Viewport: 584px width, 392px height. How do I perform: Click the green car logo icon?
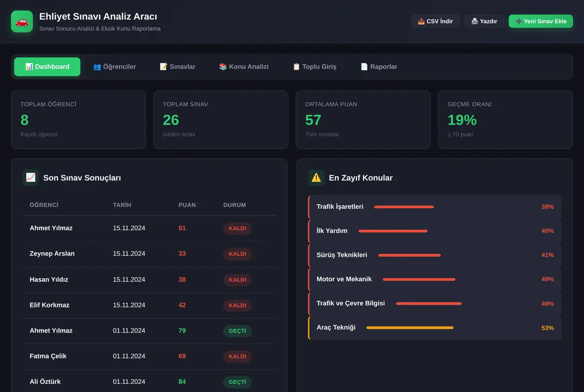click(22, 21)
